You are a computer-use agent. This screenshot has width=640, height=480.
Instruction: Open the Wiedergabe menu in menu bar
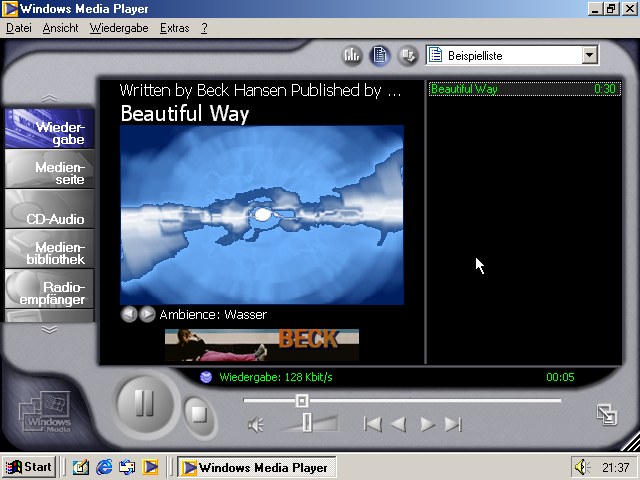[119, 28]
